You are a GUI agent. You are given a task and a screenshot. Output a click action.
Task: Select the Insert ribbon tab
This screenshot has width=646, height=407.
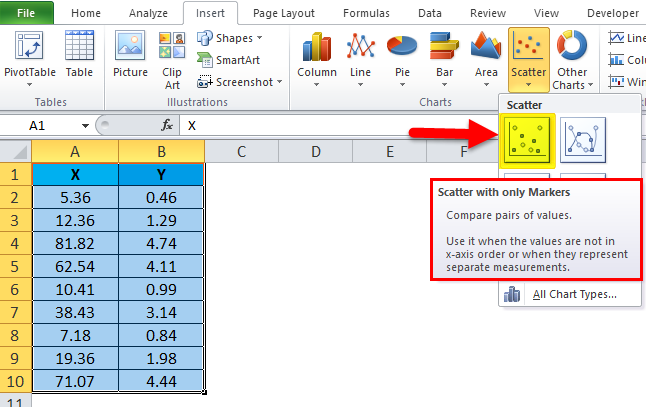tap(210, 13)
